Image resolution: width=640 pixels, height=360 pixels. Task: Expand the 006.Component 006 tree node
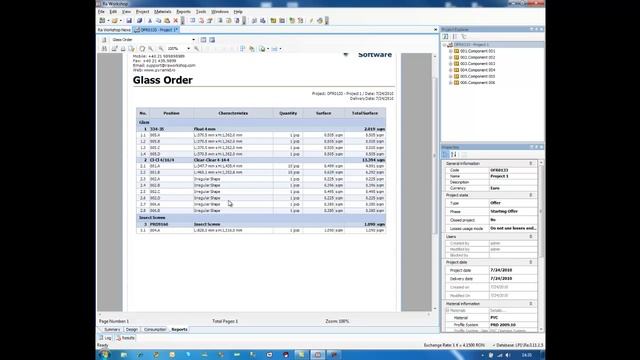pos(450,83)
